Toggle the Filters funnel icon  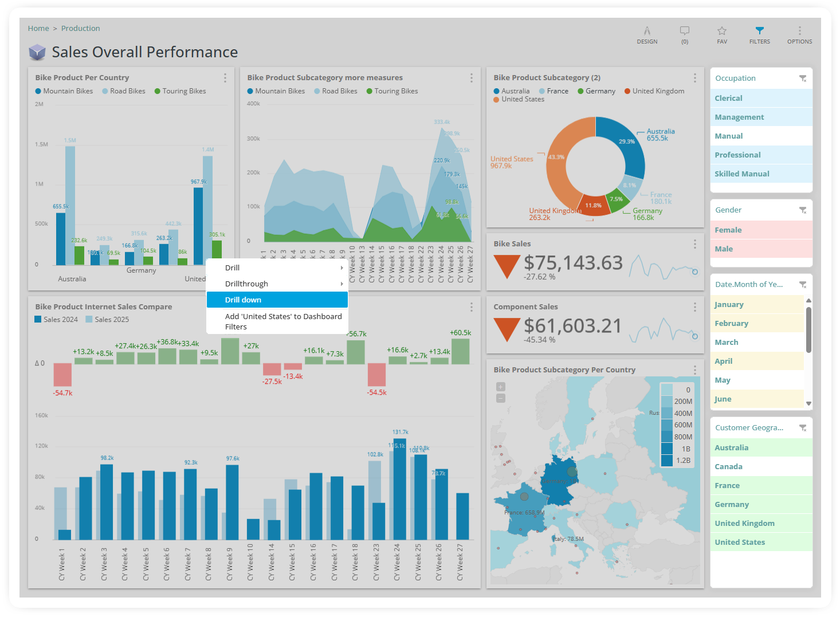tap(759, 31)
